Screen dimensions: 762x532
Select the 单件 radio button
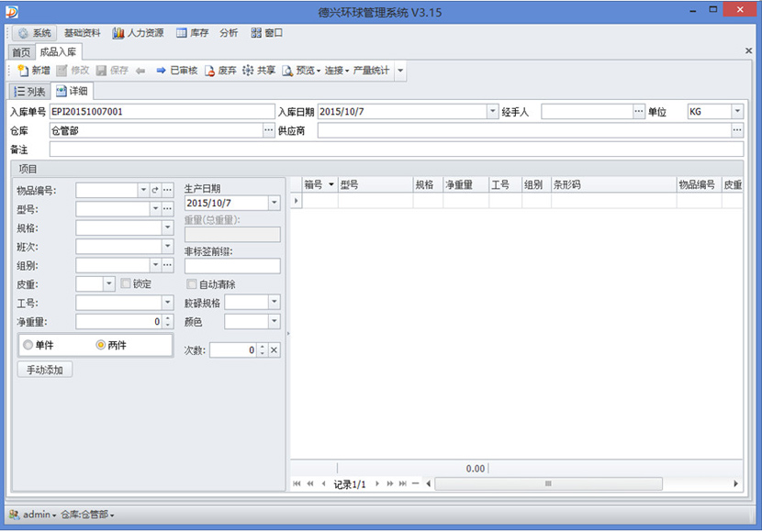(28, 345)
